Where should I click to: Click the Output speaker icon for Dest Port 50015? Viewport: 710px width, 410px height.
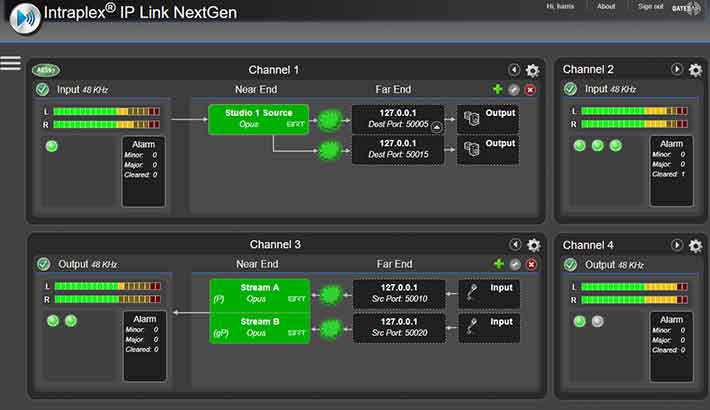[471, 152]
